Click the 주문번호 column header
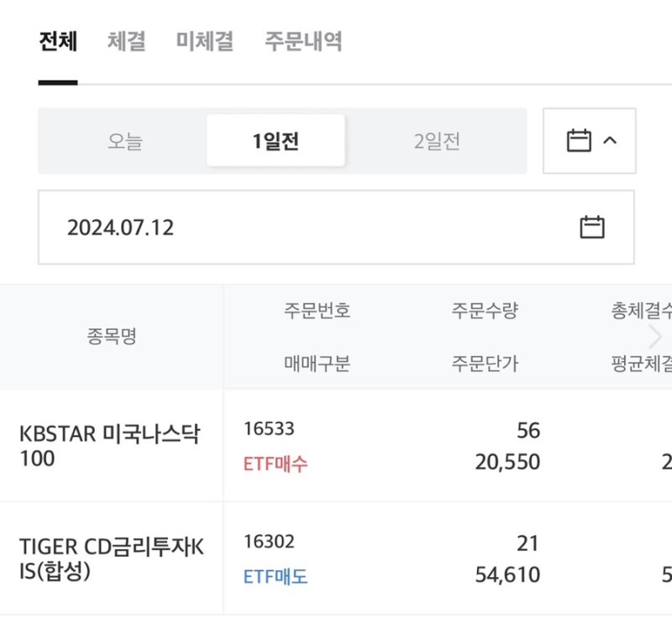The width and height of the screenshot is (672, 624). click(316, 309)
